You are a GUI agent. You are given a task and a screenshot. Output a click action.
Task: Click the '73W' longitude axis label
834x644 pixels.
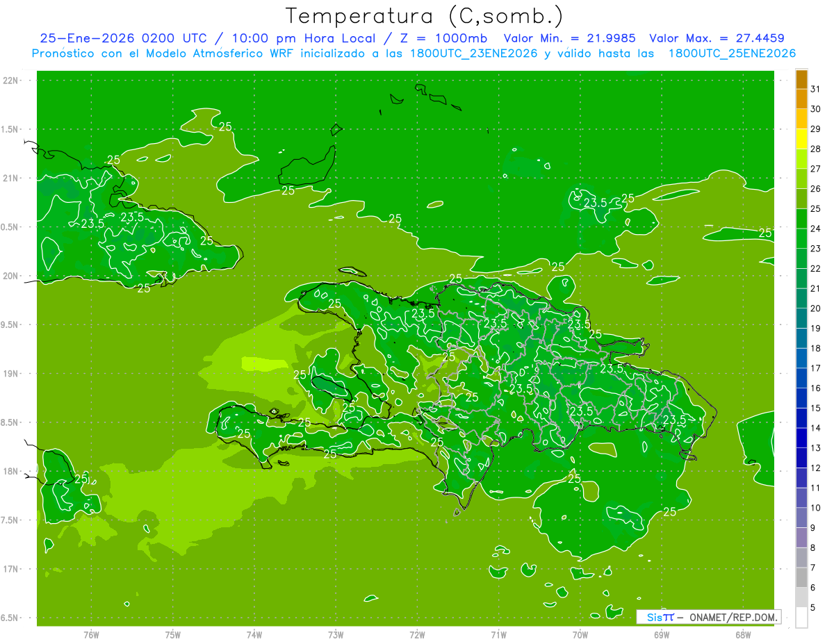pos(336,634)
